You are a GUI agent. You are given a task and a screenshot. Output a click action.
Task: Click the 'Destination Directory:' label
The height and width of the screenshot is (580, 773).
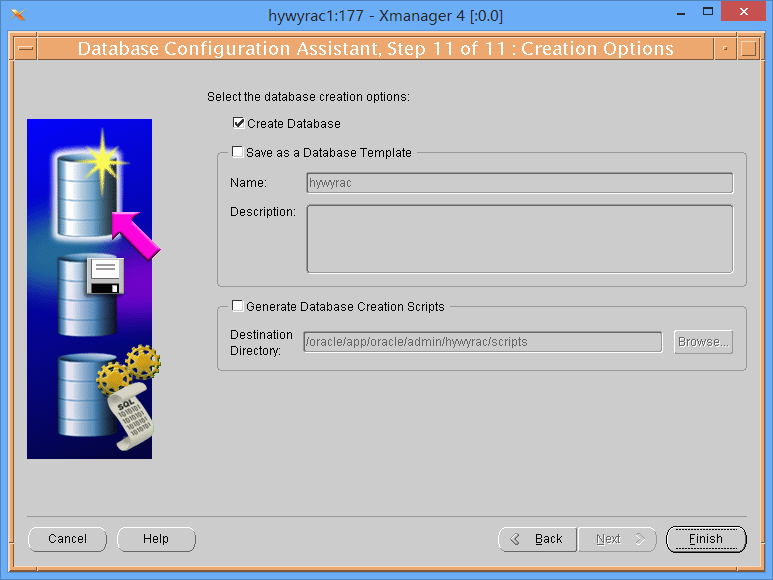(261, 342)
